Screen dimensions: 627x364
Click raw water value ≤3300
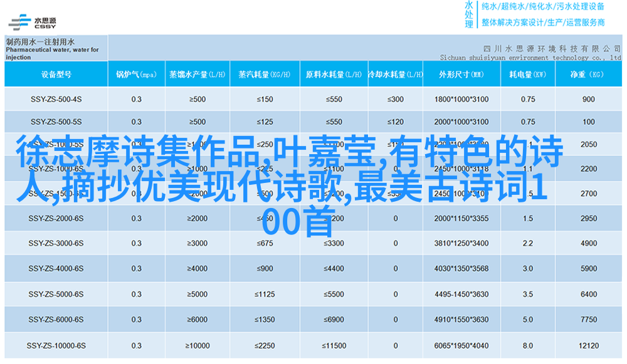coord(334,243)
